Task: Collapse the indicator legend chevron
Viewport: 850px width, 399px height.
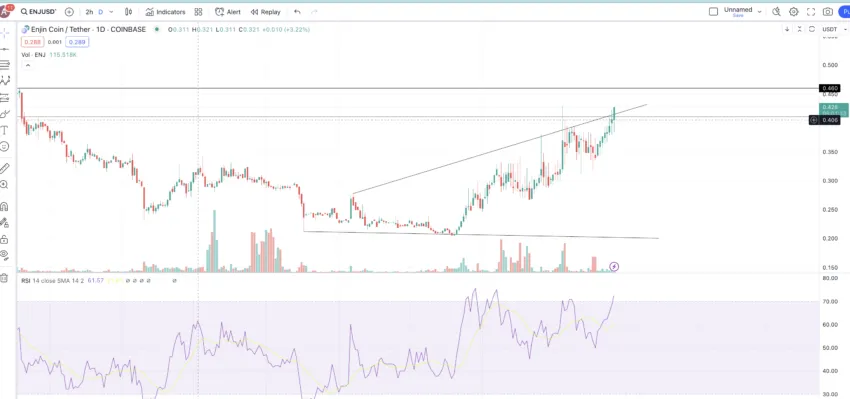Action: coord(27,66)
